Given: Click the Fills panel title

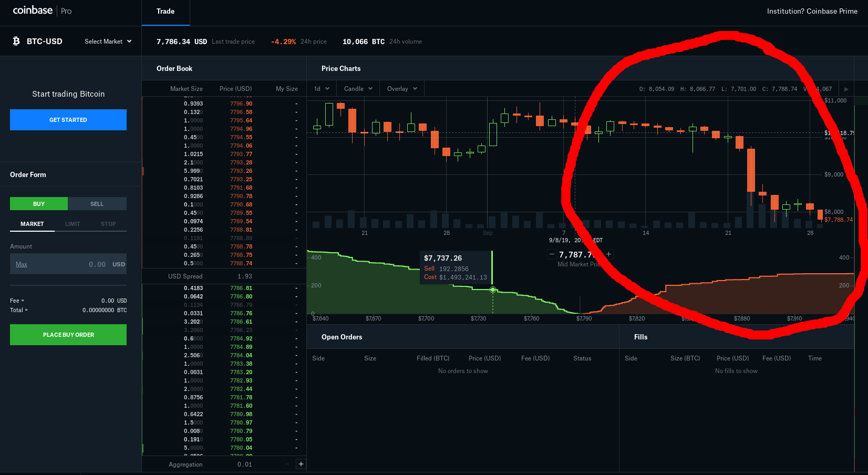Looking at the screenshot, I should 640,337.
